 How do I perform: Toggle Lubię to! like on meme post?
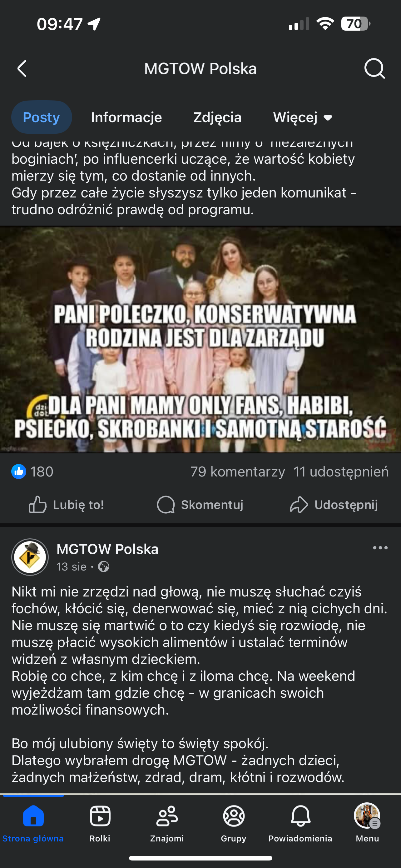pyautogui.click(x=67, y=504)
